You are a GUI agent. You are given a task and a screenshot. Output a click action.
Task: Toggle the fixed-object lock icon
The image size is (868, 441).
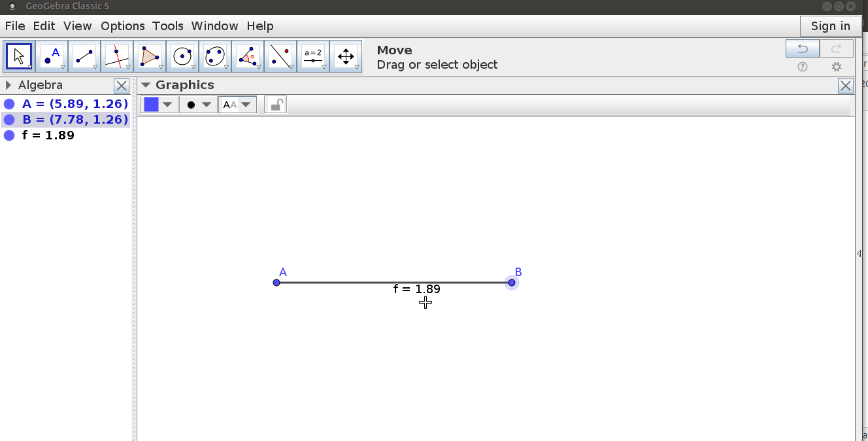[276, 105]
